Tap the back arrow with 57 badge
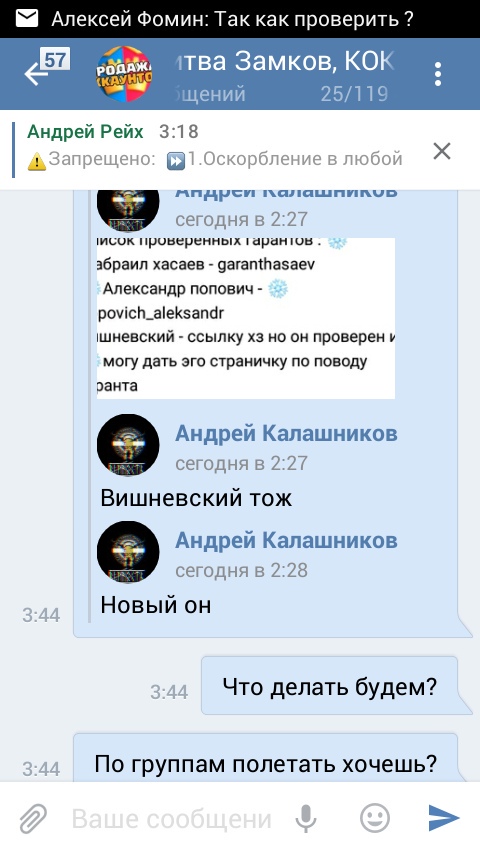The width and height of the screenshot is (480, 854). tap(46, 69)
